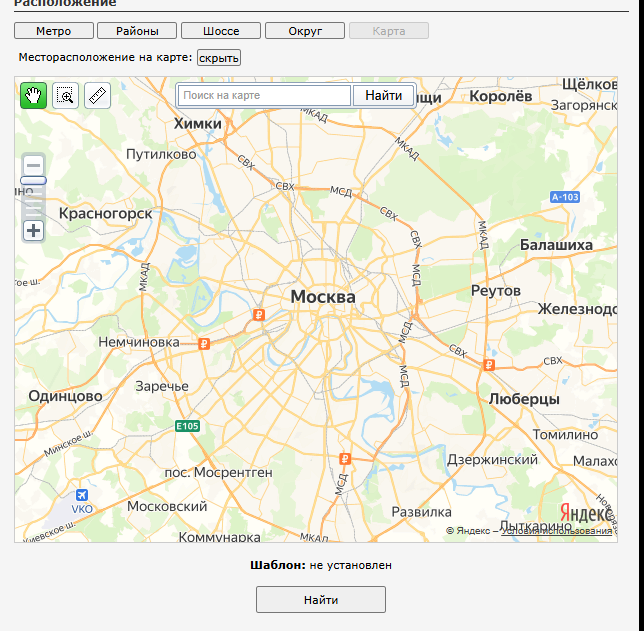Viewport: 644px width, 631px height.
Task: Select the ruler distance measuring tool
Action: (97, 95)
